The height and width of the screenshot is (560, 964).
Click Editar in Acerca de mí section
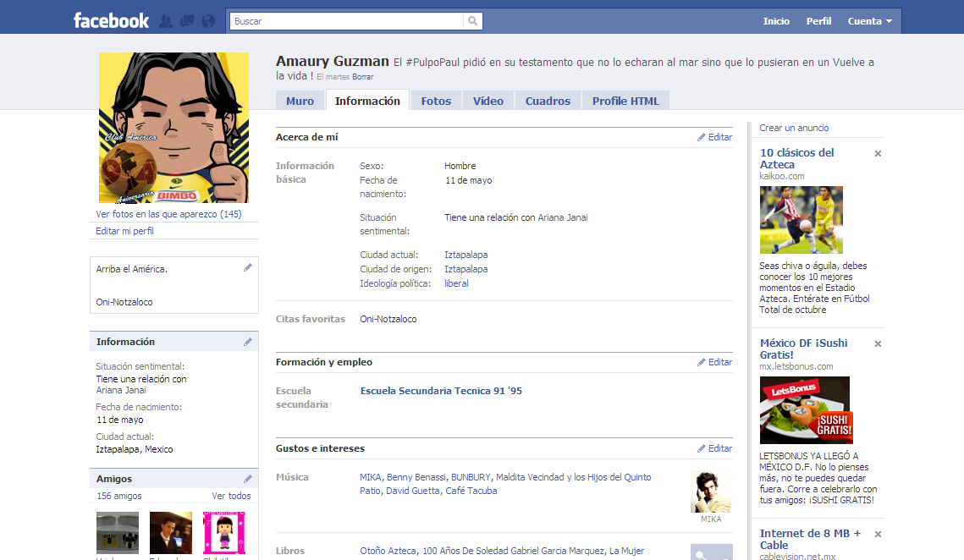[714, 137]
